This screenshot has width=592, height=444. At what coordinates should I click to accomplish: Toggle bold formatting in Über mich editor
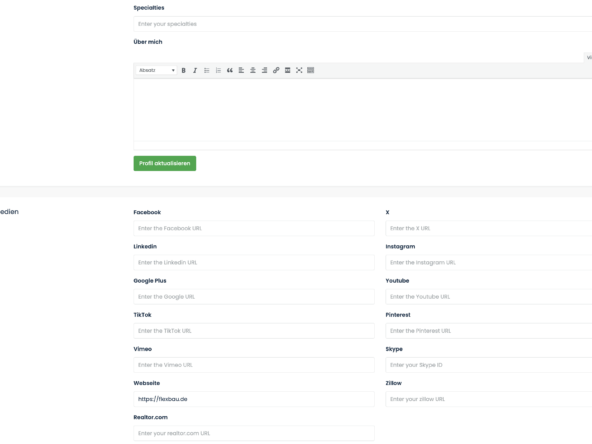click(183, 70)
